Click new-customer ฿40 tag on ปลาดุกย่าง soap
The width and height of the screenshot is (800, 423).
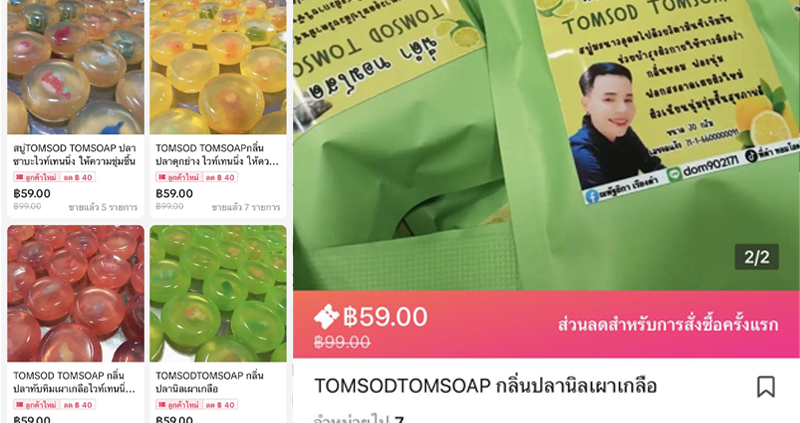coord(197,177)
